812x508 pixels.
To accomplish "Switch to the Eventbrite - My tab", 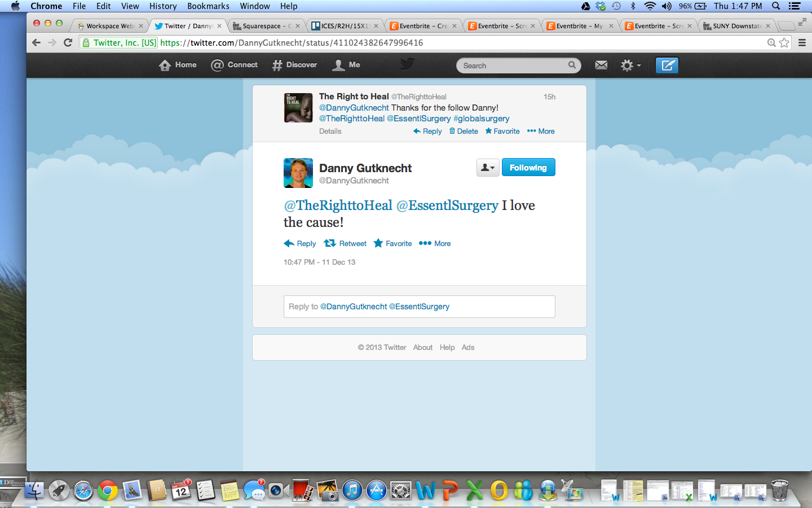I will (x=580, y=26).
